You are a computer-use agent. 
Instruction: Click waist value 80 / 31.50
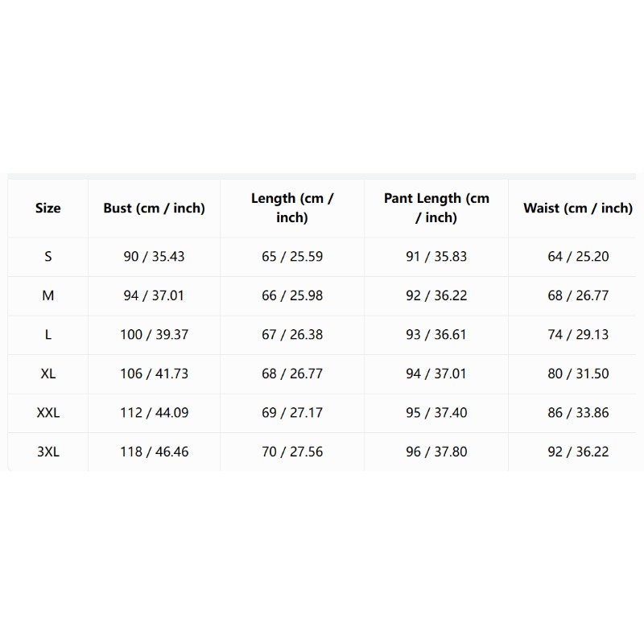(x=578, y=374)
